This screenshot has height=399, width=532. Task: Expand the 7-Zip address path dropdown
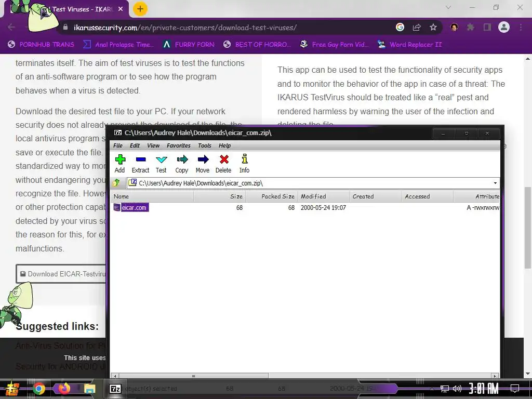(x=495, y=183)
